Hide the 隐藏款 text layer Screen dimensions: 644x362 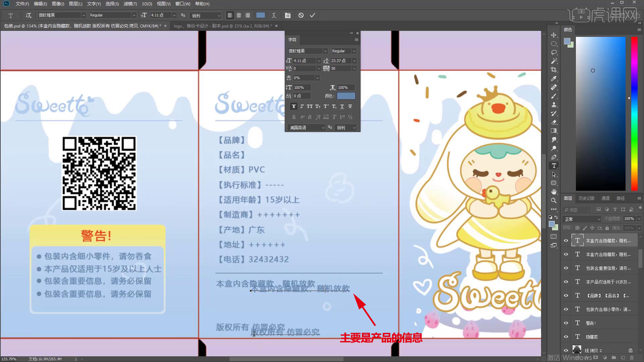pos(566,337)
